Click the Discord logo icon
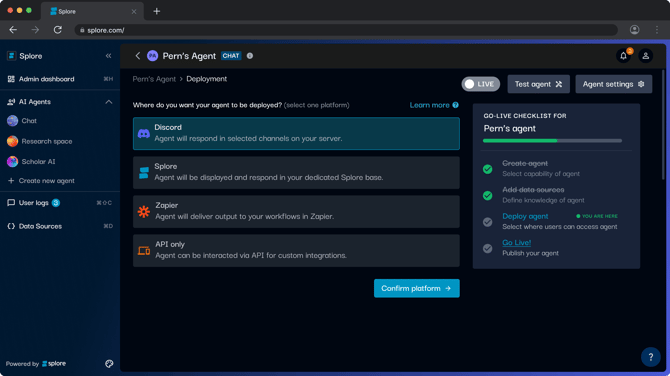Screen dimensions: 670x376 (144, 134)
